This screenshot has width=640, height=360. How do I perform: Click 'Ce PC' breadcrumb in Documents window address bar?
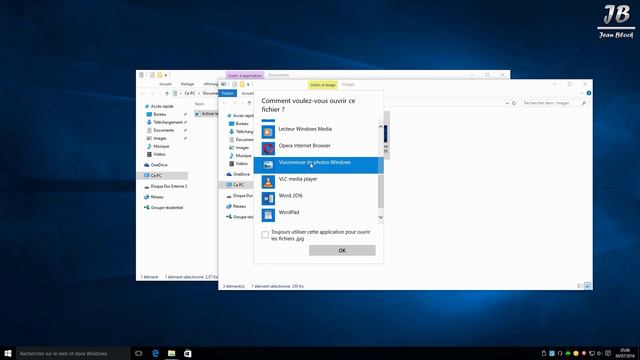click(190, 93)
